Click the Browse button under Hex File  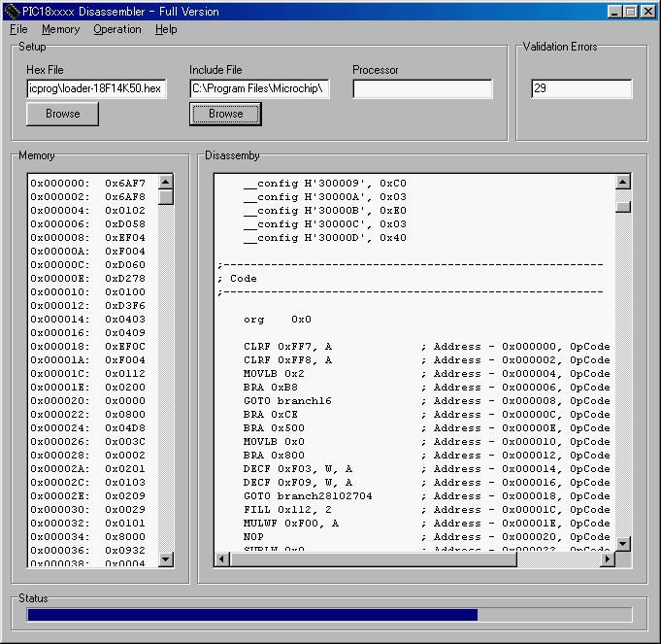pos(62,114)
